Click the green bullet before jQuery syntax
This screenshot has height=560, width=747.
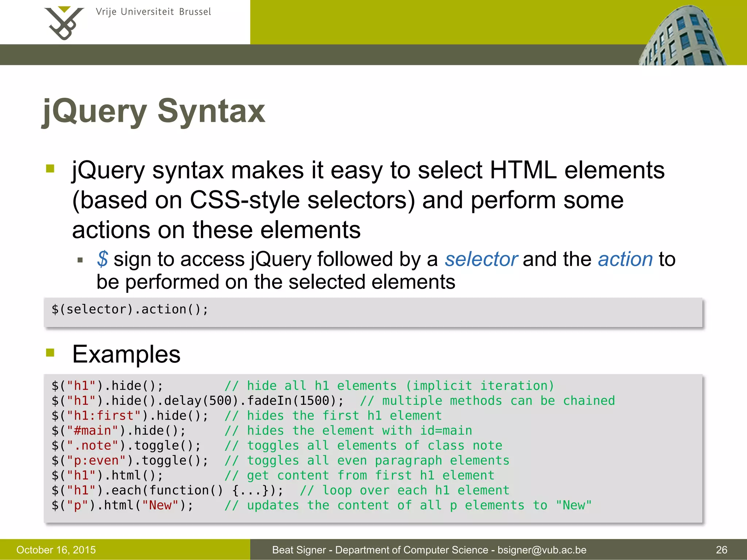(x=50, y=168)
